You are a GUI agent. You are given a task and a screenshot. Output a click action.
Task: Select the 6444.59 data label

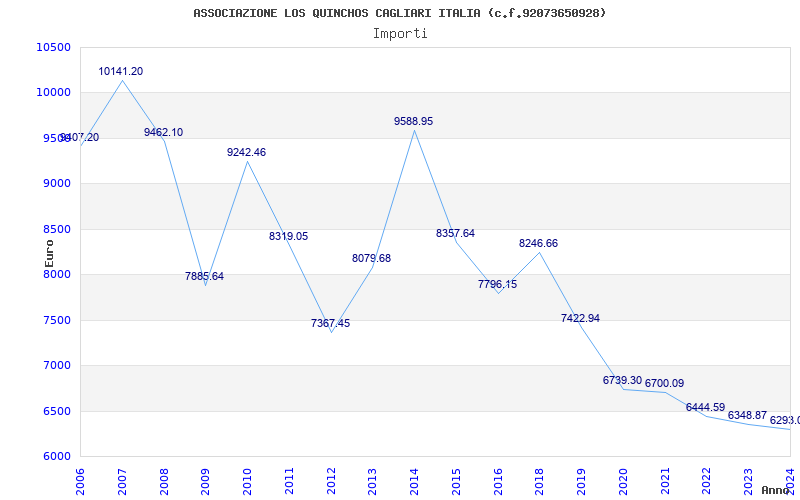click(705, 407)
